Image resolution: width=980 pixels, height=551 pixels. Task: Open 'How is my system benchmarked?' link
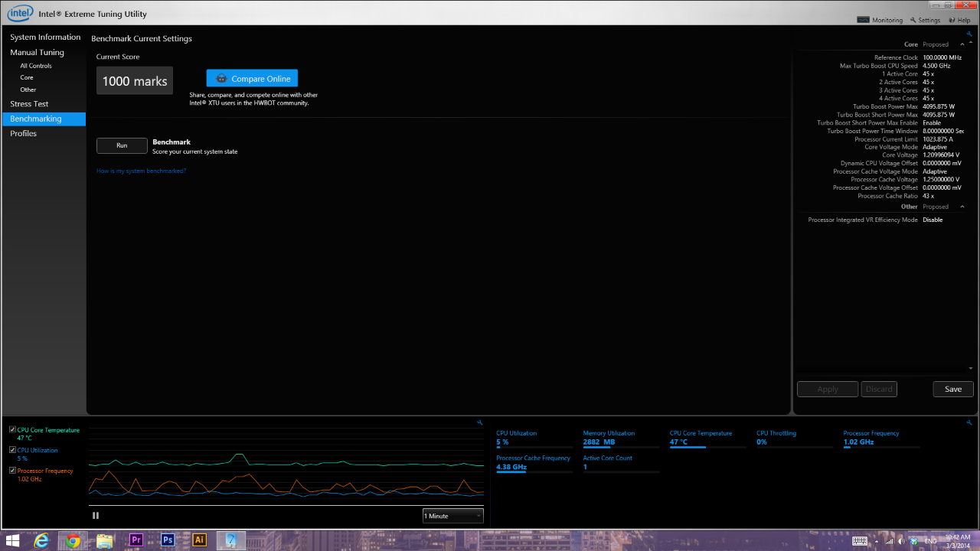pos(141,171)
